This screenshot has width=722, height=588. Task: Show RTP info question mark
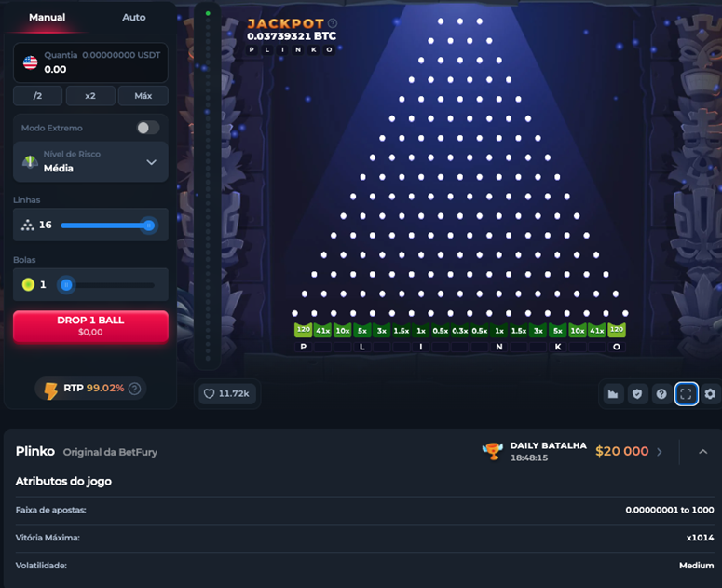tap(134, 389)
